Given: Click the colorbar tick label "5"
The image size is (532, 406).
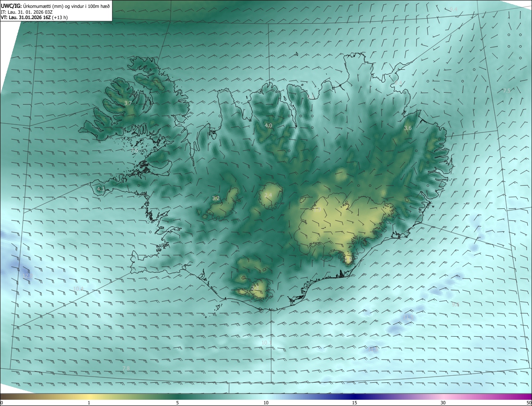Looking at the screenshot, I should click(177, 403).
